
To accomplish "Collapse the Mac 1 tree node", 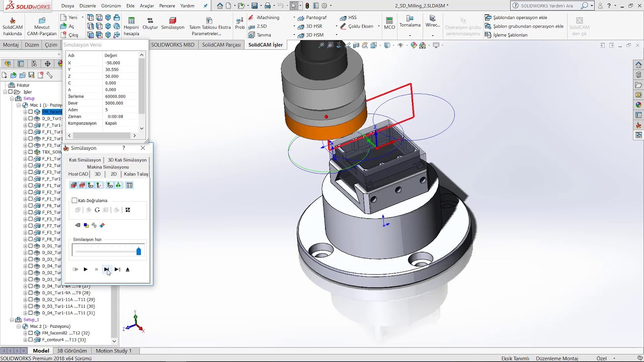I will [x=19, y=106].
